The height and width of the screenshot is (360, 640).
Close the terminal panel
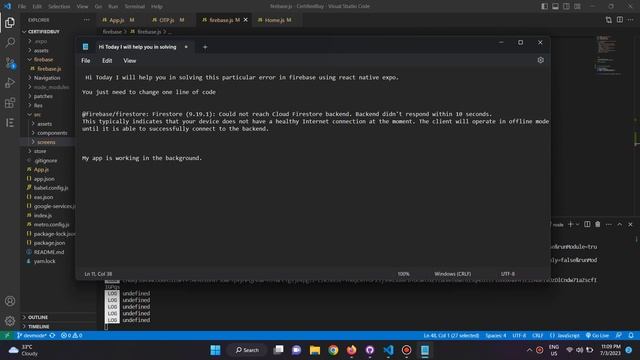point(630,224)
